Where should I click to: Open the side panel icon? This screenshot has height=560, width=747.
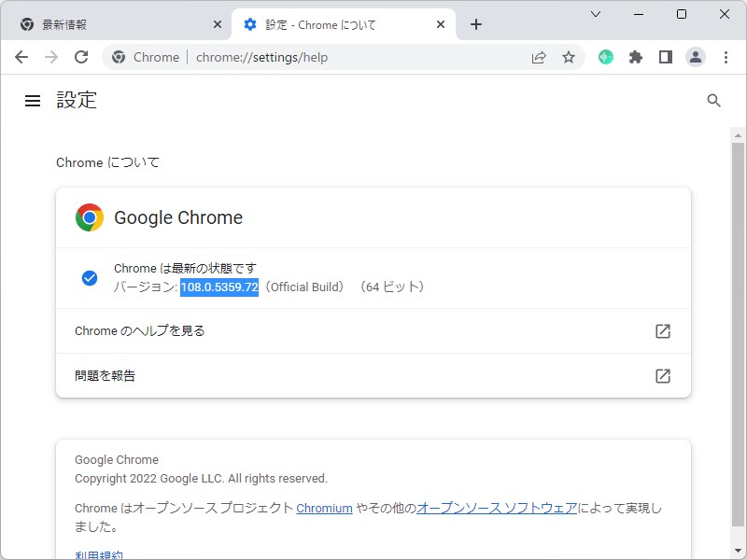(666, 57)
